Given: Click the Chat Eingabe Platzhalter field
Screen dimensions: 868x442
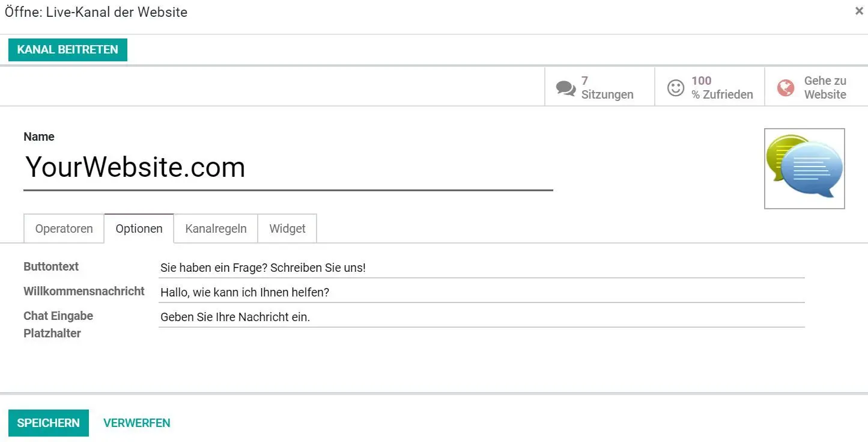Looking at the screenshot, I should (481, 318).
